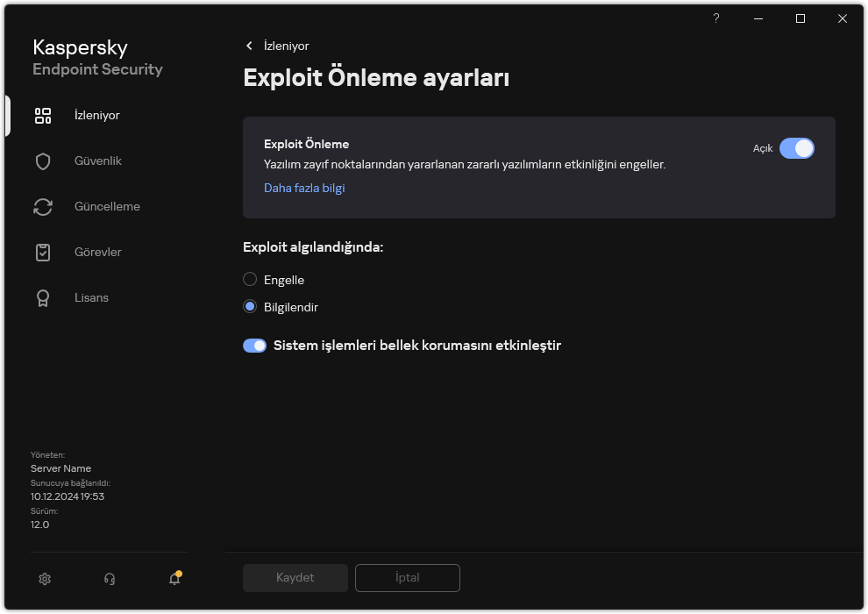868x614 pixels.
Task: Open support with the headset icon
Action: (109, 579)
